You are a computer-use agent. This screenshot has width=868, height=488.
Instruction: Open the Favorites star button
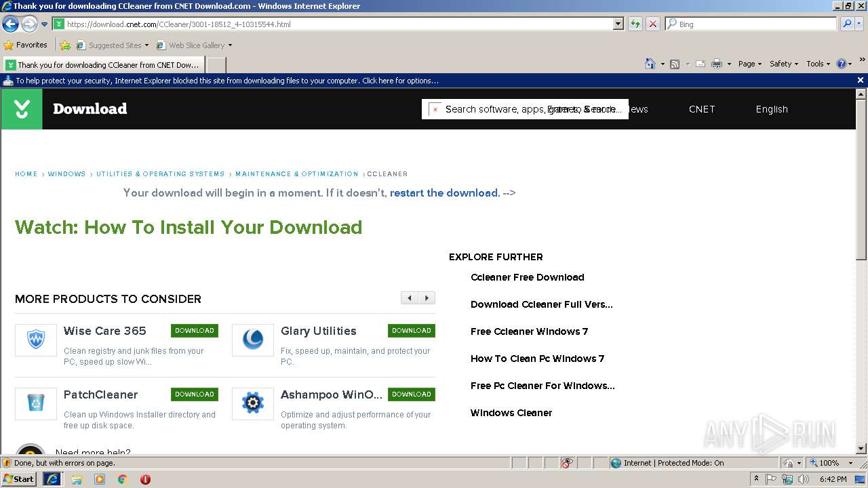(x=25, y=45)
